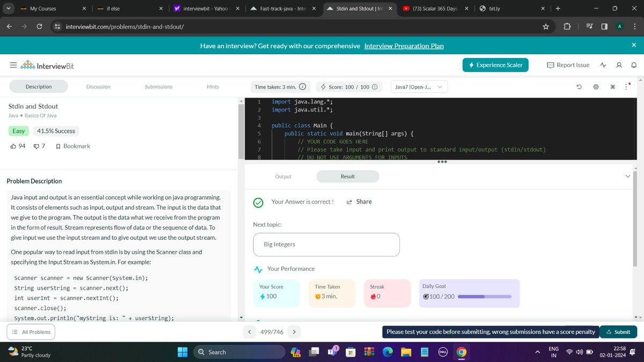Open the Submissions tab
This screenshot has width=644, height=362.
[x=159, y=86]
